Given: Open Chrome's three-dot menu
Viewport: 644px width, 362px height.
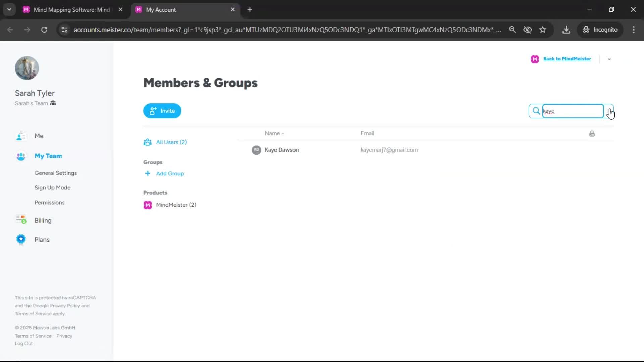Looking at the screenshot, I should (x=634, y=30).
